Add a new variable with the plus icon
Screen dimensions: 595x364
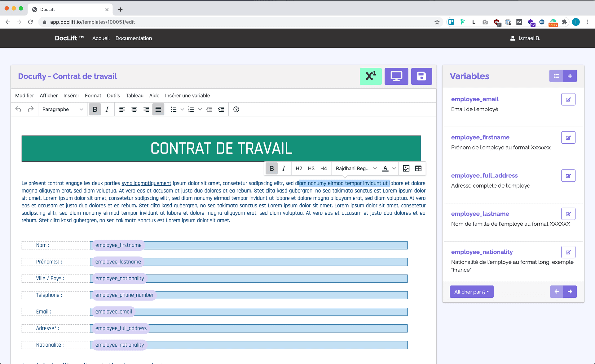[570, 76]
